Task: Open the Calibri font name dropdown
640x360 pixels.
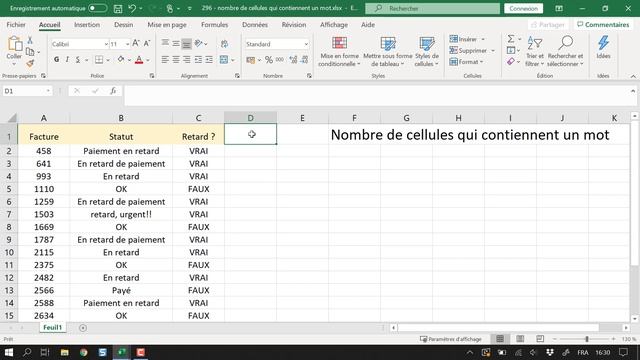Action: point(106,44)
